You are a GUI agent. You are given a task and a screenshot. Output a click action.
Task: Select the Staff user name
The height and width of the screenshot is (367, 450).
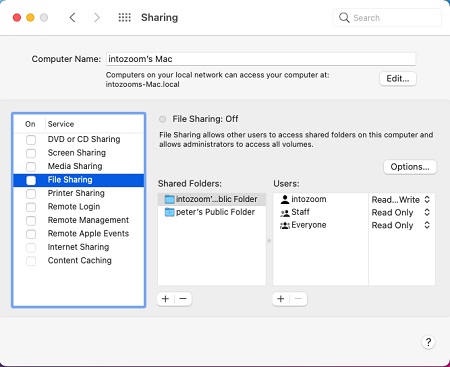(x=300, y=212)
